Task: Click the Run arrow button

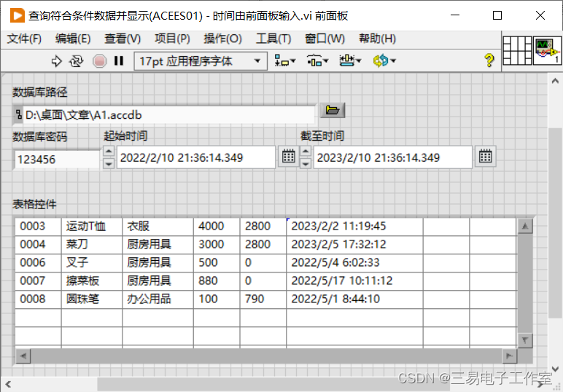Action: pos(56,61)
